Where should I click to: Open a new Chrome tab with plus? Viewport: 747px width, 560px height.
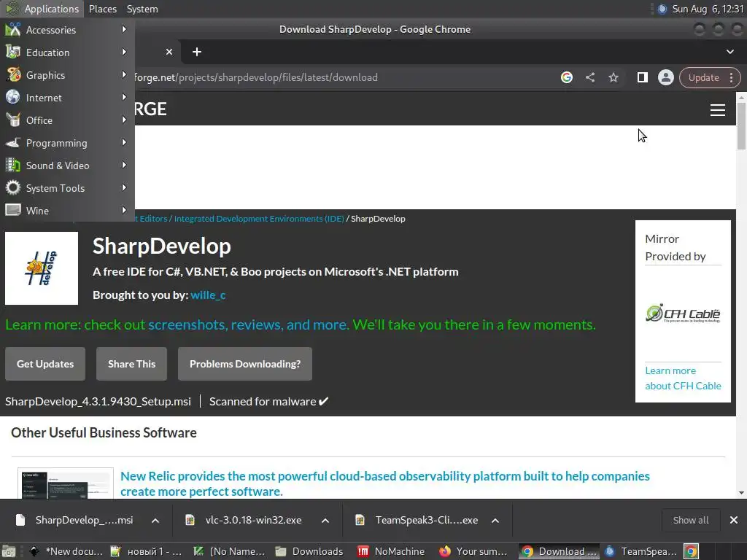pyautogui.click(x=197, y=52)
